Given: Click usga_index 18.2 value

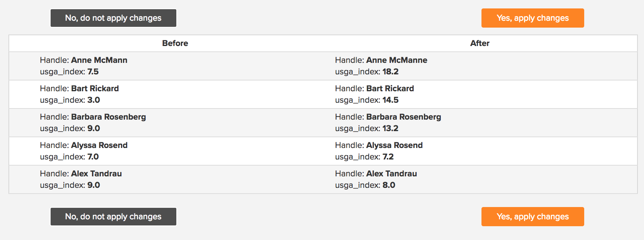Looking at the screenshot, I should click(391, 72).
